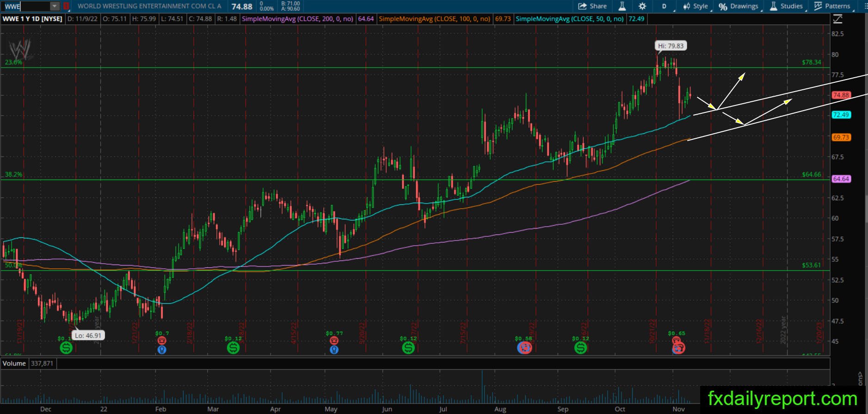868x414 pixels.
Task: Click the red earnings icon in November
Action: tap(678, 348)
